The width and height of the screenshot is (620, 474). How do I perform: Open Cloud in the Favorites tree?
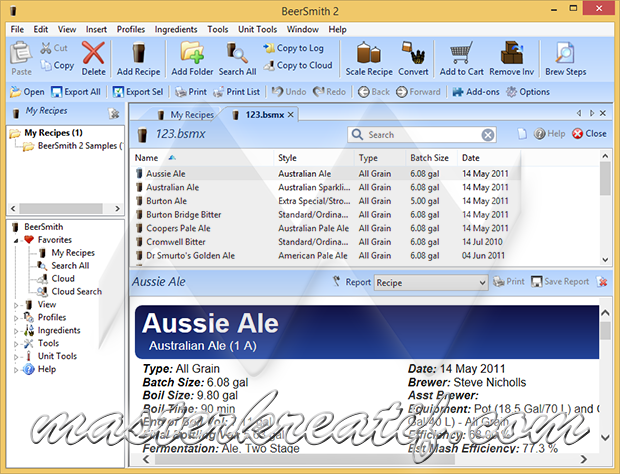(x=56, y=279)
